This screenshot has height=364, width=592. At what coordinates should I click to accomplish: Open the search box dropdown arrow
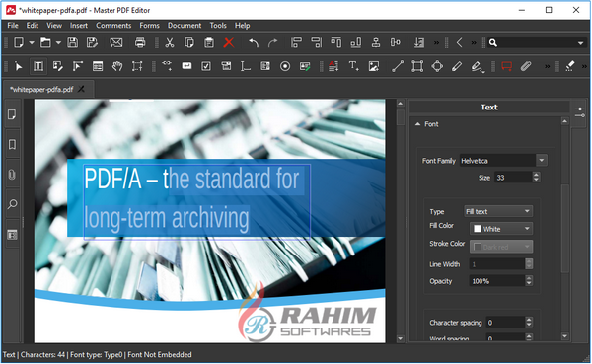click(581, 43)
